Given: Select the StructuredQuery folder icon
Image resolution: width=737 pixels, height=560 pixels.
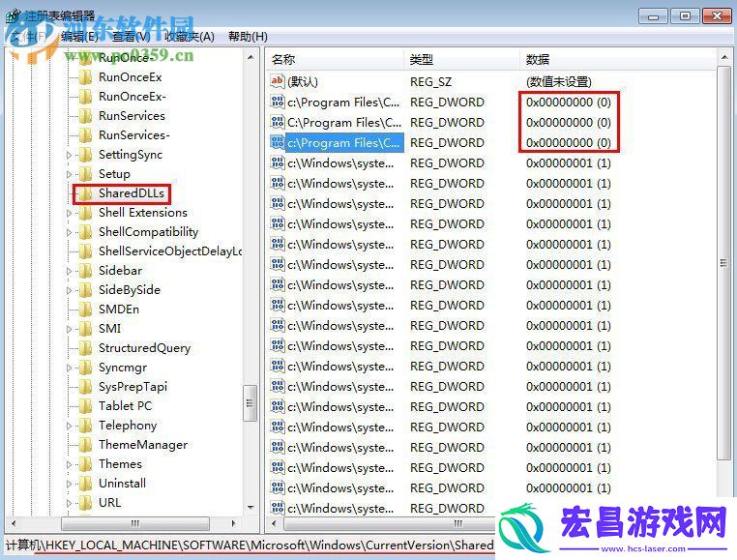Looking at the screenshot, I should click(x=85, y=348).
